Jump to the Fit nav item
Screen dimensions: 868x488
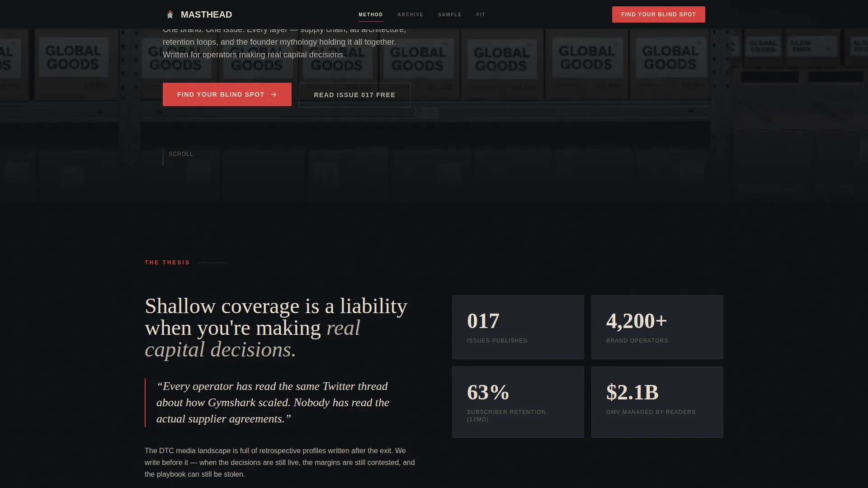481,14
